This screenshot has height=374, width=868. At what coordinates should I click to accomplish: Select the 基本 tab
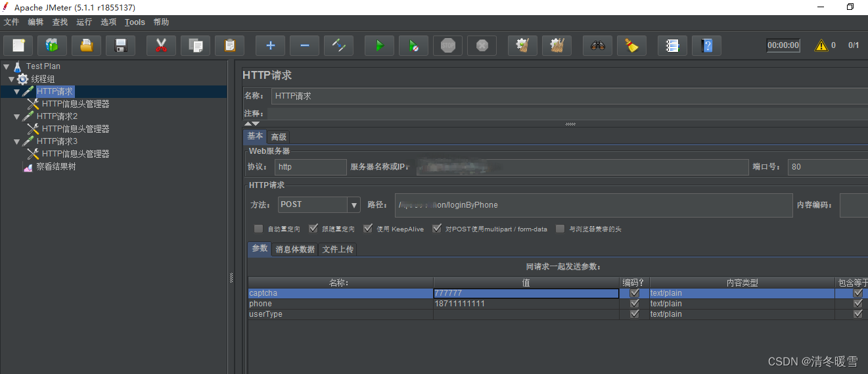(x=255, y=136)
